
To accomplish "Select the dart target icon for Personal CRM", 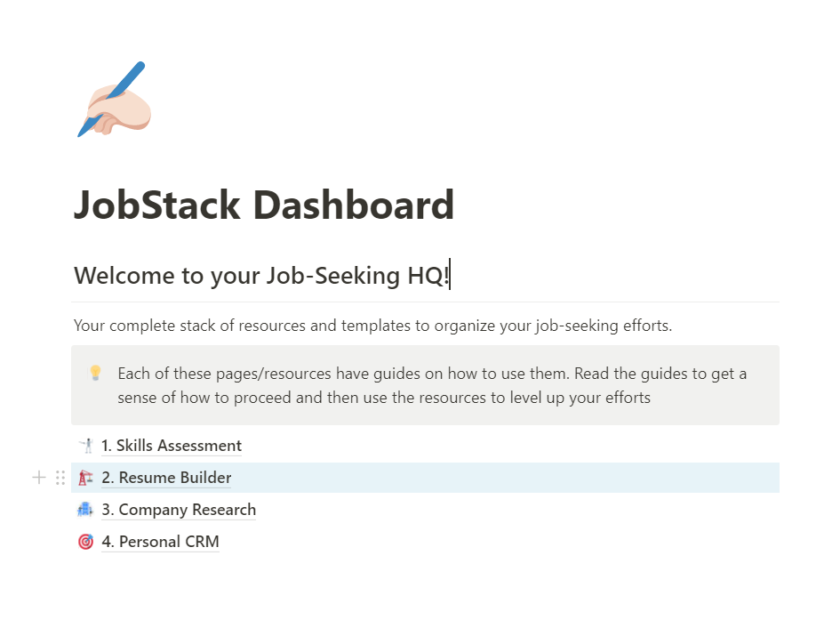I will click(x=85, y=541).
